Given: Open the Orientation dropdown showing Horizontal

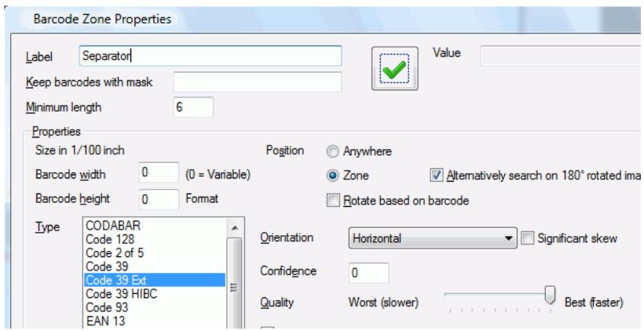Looking at the screenshot, I should pyautogui.click(x=433, y=238).
